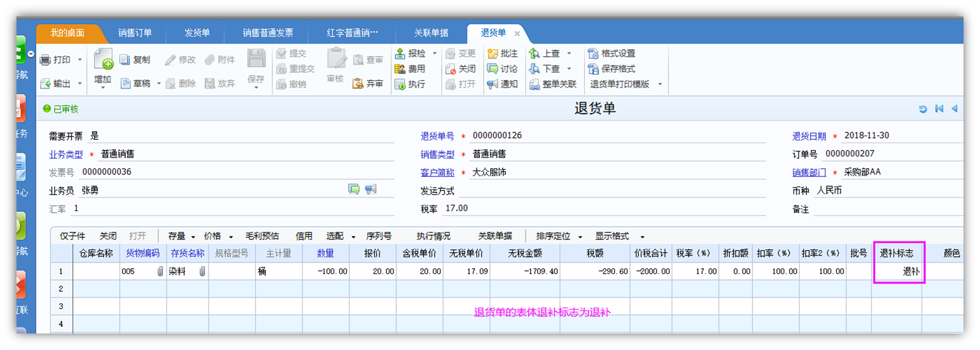Click the chat bubble icon beside 张勇
The width and height of the screenshot is (980, 350).
pyautogui.click(x=354, y=189)
